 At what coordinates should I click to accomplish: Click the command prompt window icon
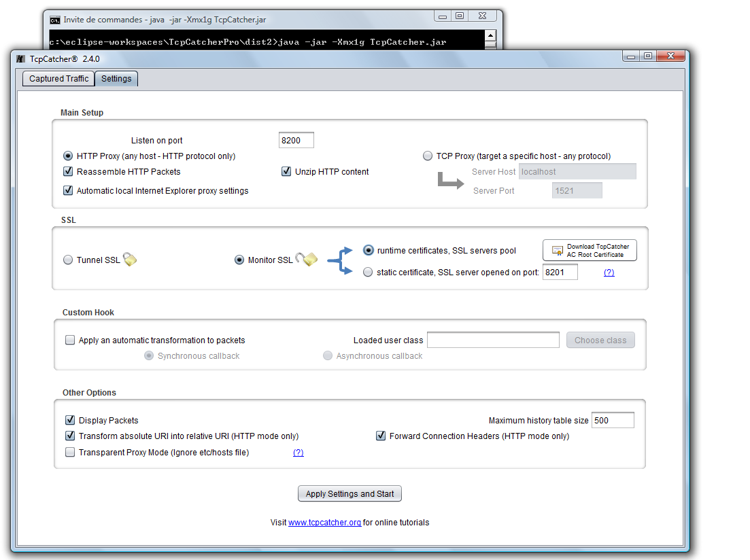[55, 20]
